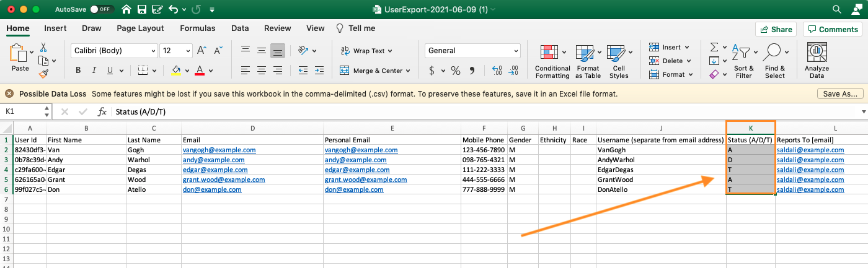Toggle the AutoSave switch

[x=102, y=10]
